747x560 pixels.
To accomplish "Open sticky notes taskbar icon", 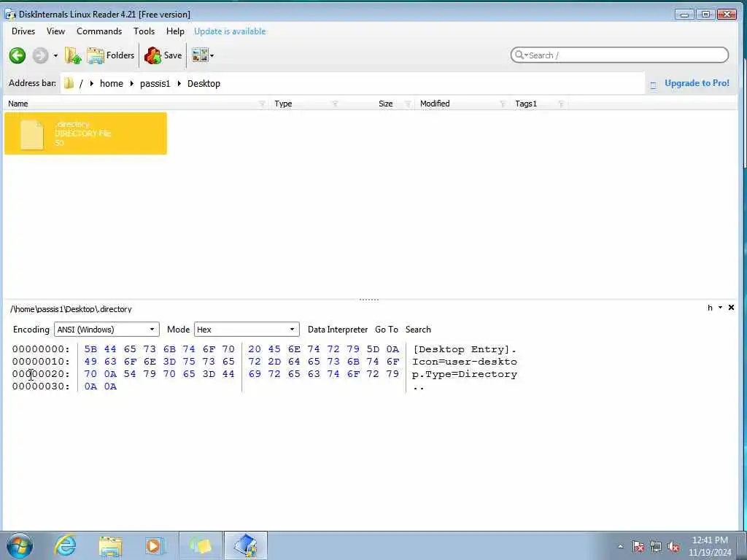I will [201, 545].
